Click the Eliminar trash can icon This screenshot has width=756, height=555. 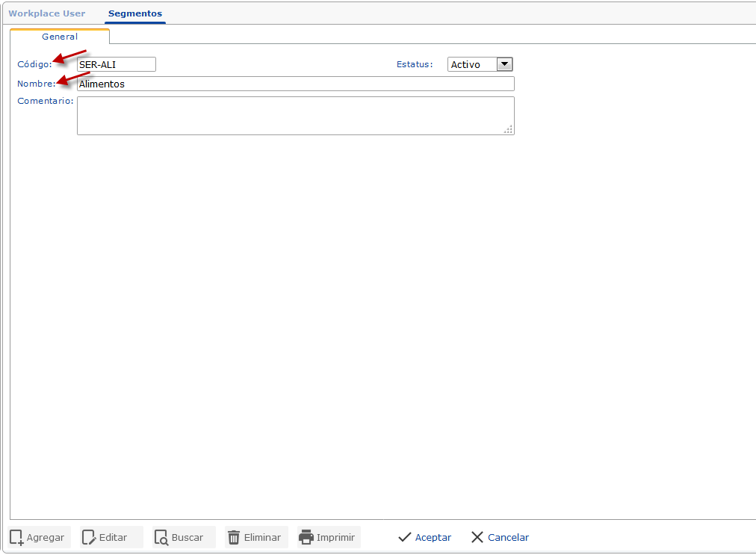[234, 537]
